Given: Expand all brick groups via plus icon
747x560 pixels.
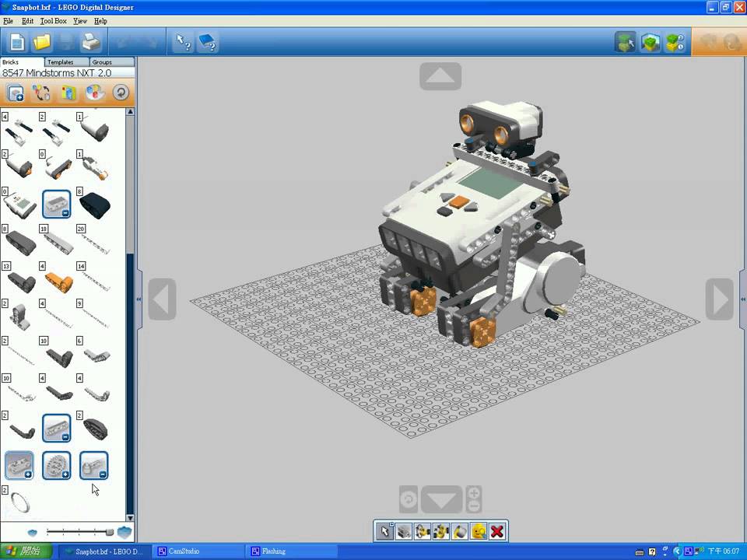Looking at the screenshot, I should coord(16,93).
